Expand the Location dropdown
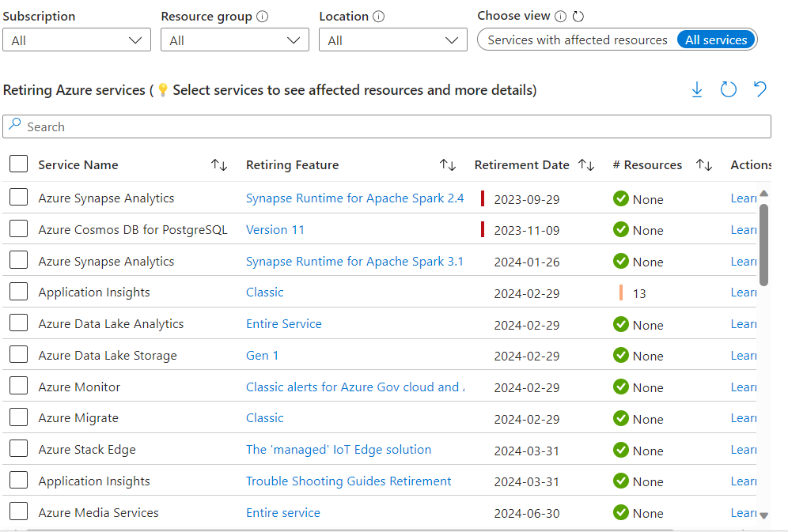Screen dimensions: 788x532 393,40
